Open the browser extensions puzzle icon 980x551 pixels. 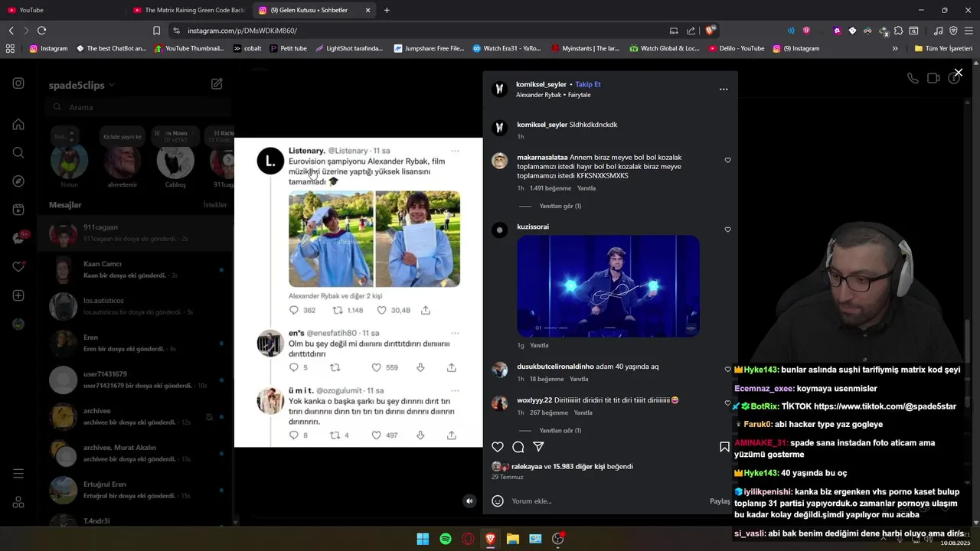898,31
